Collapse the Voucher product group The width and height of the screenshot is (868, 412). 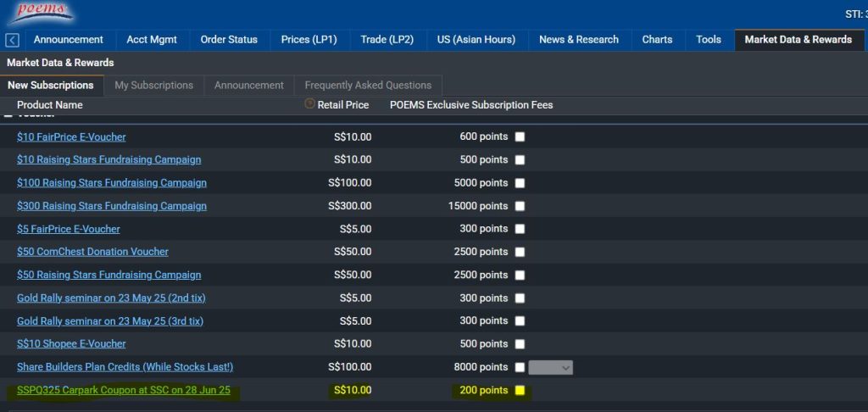point(8,114)
